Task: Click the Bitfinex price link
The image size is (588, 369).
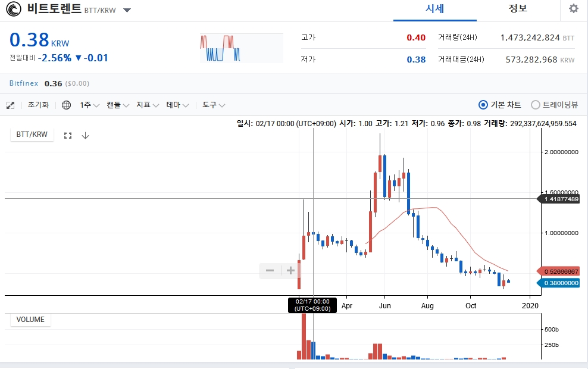Action: point(24,83)
